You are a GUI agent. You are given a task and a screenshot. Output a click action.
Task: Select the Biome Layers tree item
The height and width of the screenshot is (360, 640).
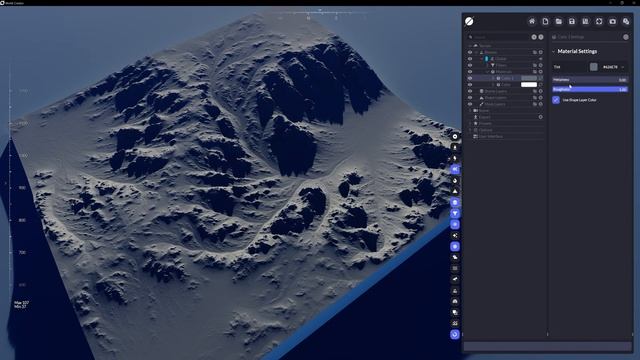click(496, 91)
